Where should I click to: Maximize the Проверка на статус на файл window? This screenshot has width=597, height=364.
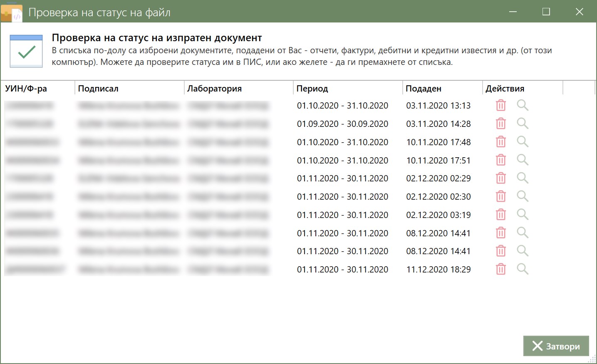point(546,12)
